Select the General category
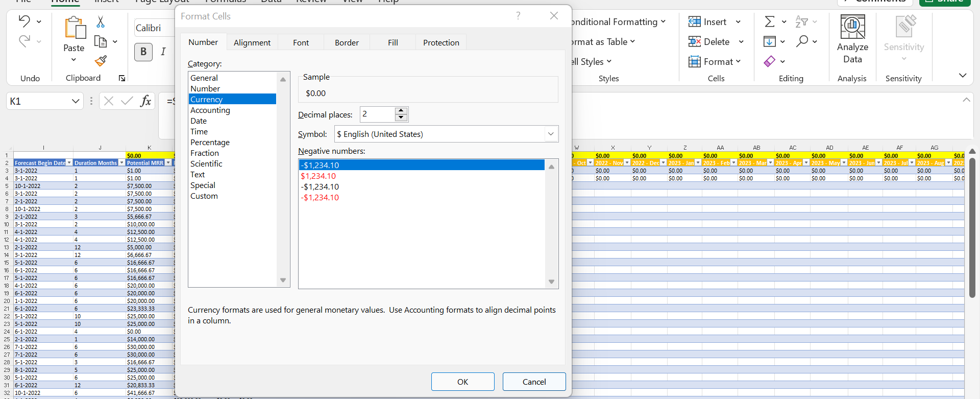 (232, 78)
